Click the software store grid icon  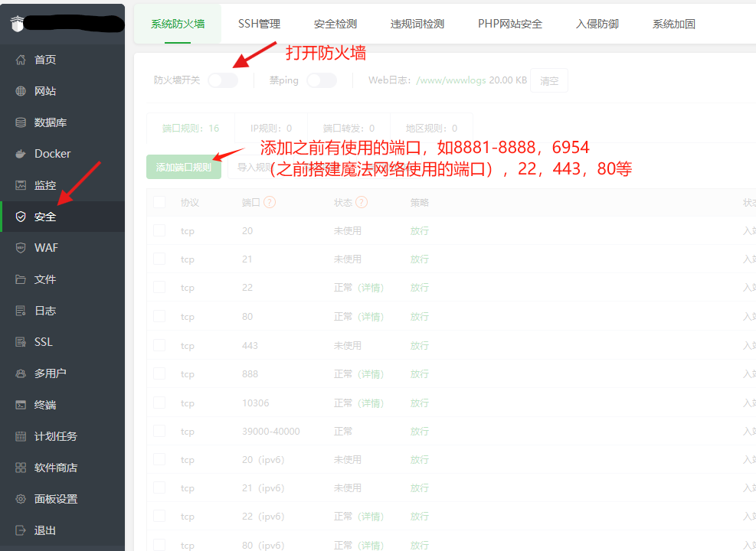pos(21,468)
